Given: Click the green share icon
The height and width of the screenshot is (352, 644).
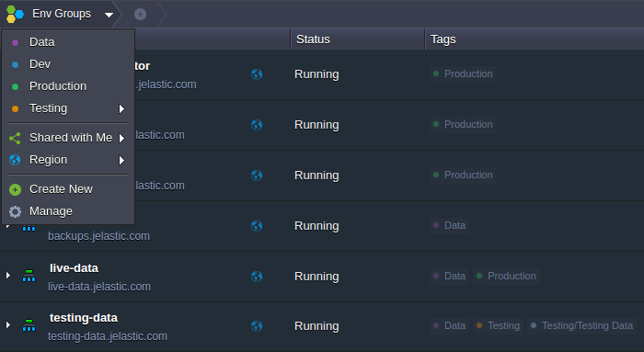Looking at the screenshot, I should pyautogui.click(x=15, y=138).
